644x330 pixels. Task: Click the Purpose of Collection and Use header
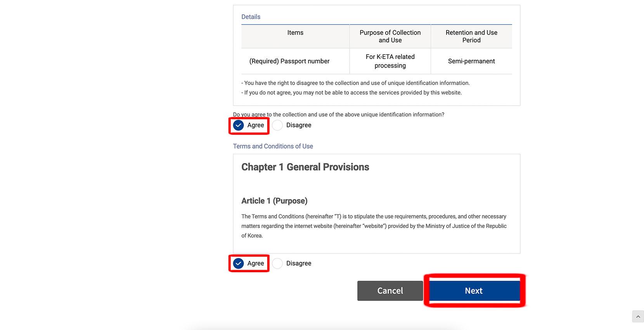pos(390,36)
